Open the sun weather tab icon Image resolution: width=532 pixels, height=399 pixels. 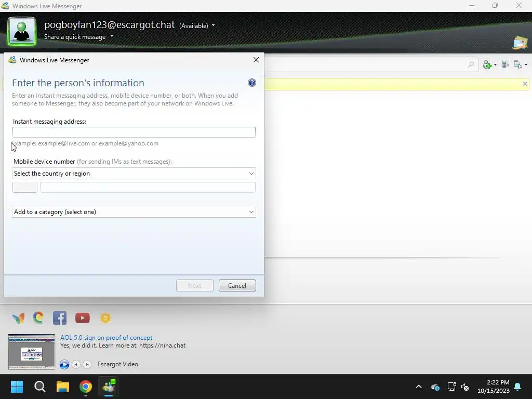(105, 318)
